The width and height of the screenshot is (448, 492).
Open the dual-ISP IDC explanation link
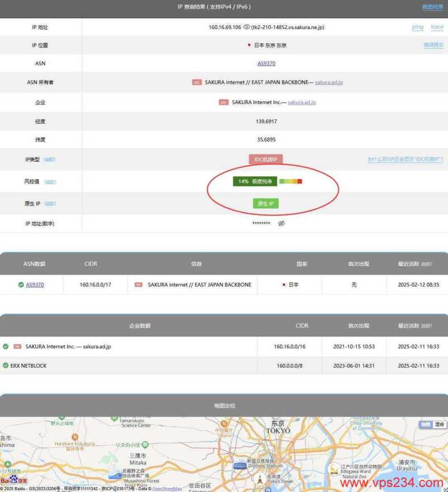tap(405, 160)
